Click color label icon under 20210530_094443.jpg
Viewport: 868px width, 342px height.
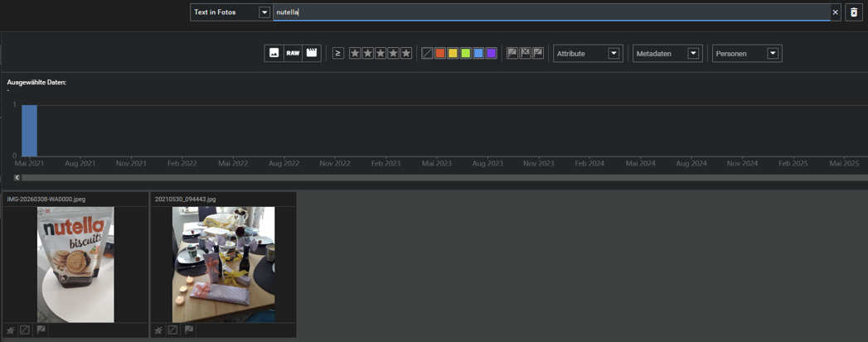click(172, 330)
